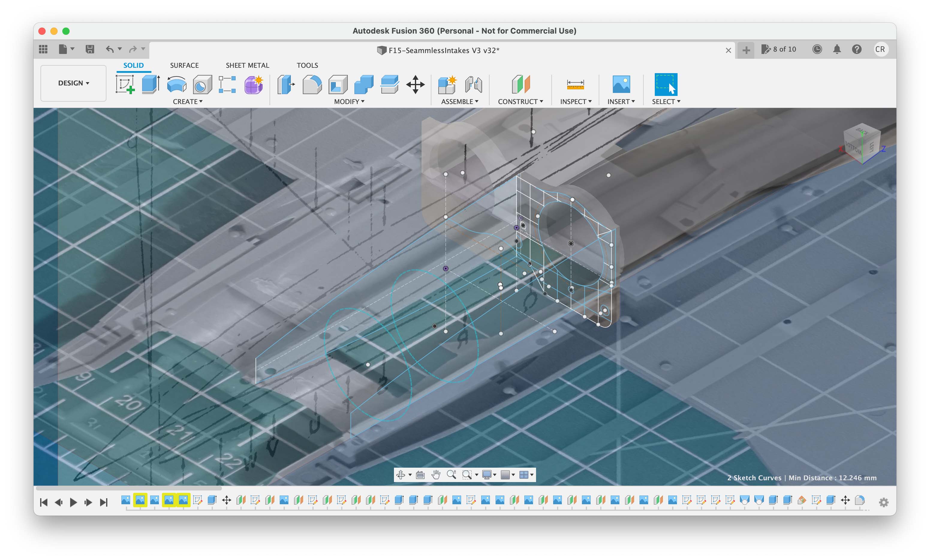Viewport: 930px width, 560px height.
Task: Close the F15-SeammlessIntakes document tab
Action: click(x=728, y=50)
